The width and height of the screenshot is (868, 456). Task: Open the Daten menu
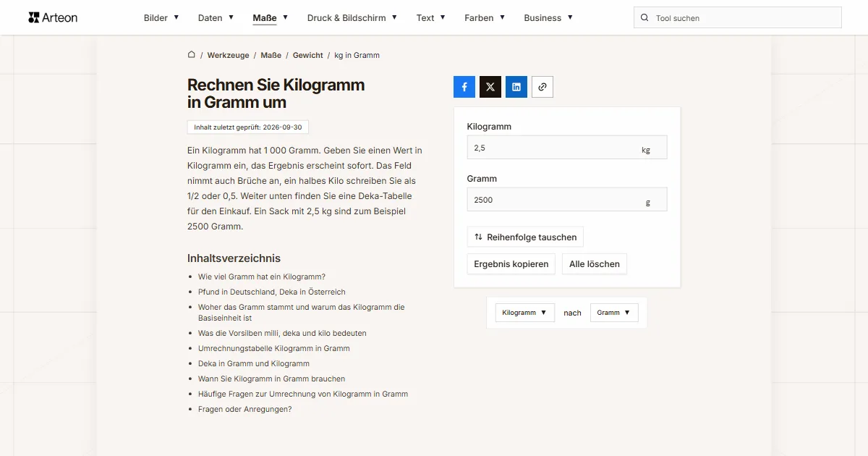coord(216,18)
